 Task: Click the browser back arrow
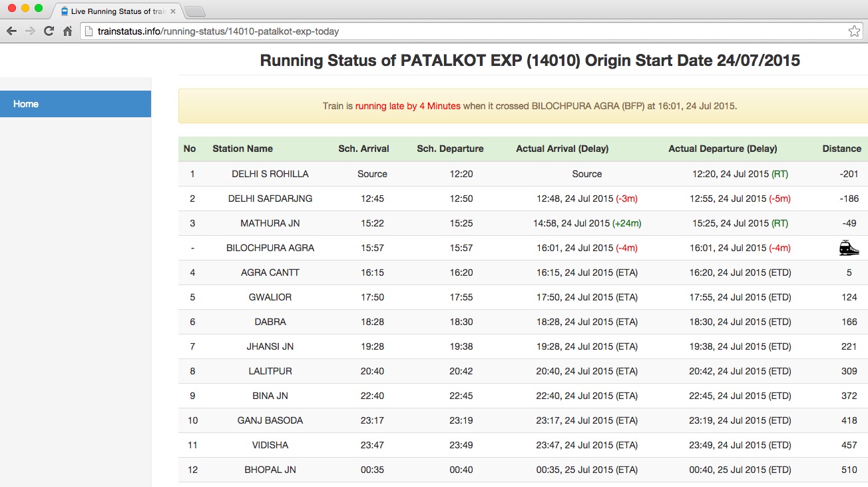coord(11,31)
